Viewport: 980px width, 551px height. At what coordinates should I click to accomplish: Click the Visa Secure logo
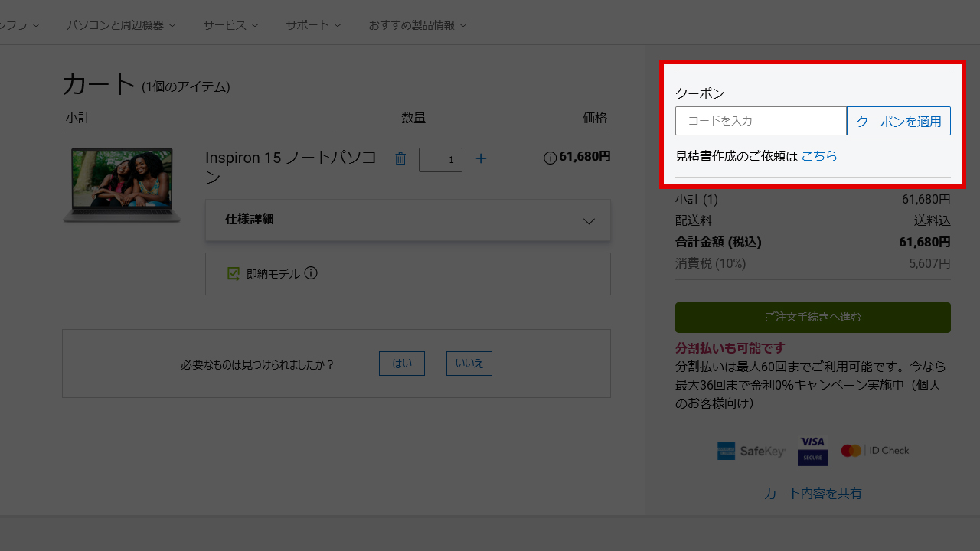(x=813, y=451)
